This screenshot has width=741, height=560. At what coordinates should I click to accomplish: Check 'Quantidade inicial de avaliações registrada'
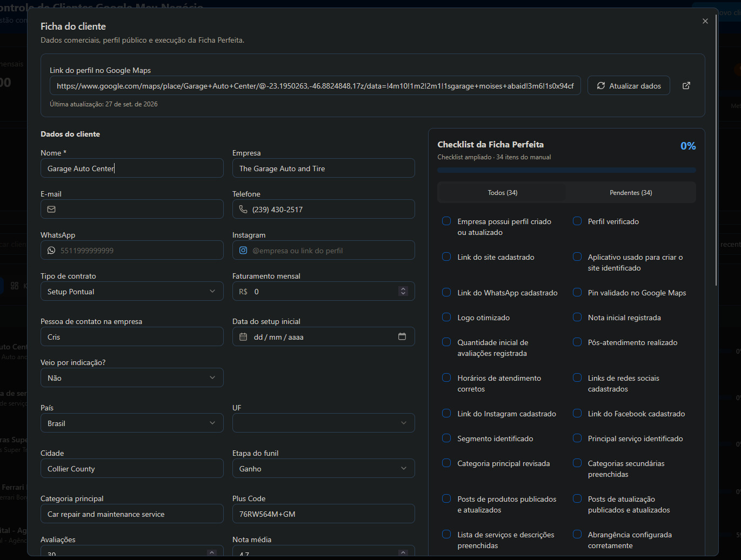446,342
